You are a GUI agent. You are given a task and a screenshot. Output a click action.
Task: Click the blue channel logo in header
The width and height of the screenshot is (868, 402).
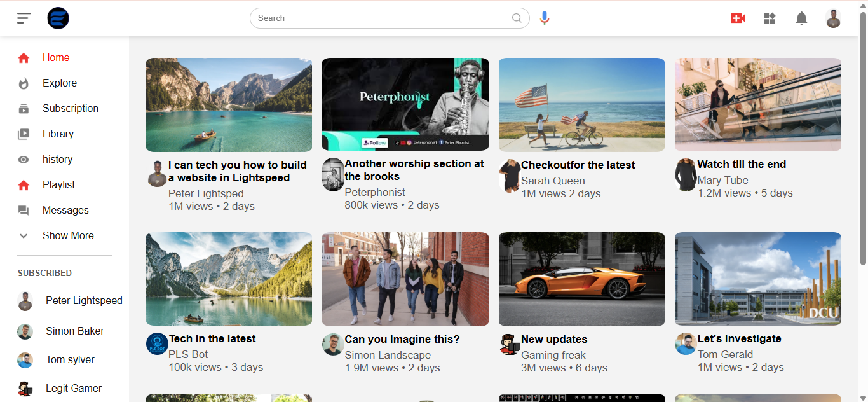pos(58,18)
